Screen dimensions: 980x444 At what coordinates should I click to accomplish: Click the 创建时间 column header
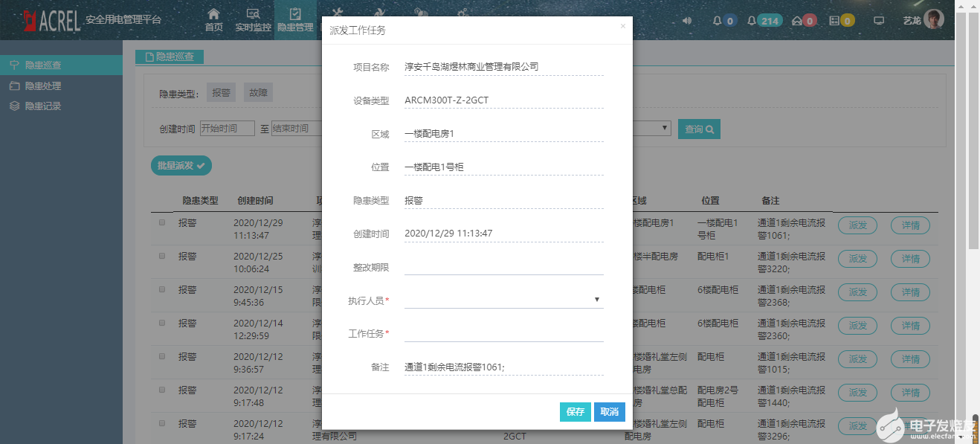point(255,201)
